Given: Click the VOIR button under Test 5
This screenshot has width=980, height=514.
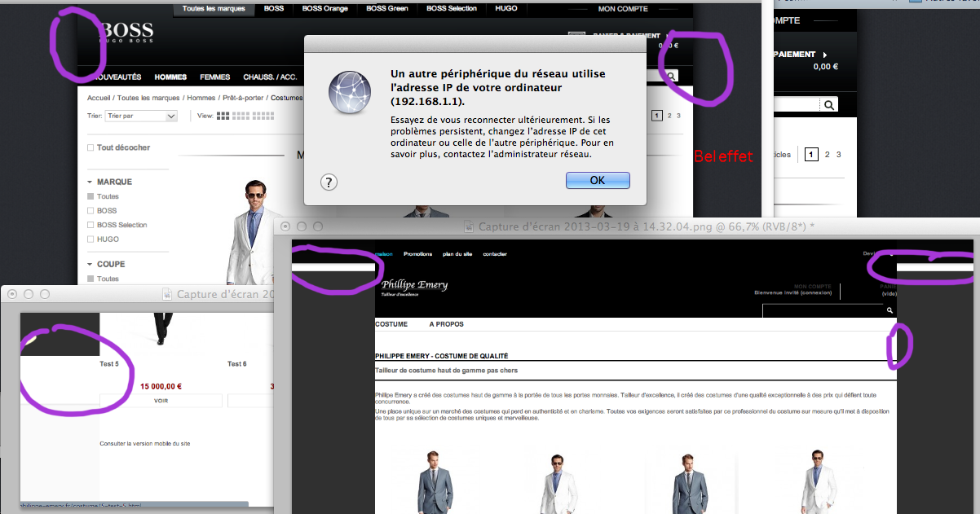Looking at the screenshot, I should [x=161, y=401].
